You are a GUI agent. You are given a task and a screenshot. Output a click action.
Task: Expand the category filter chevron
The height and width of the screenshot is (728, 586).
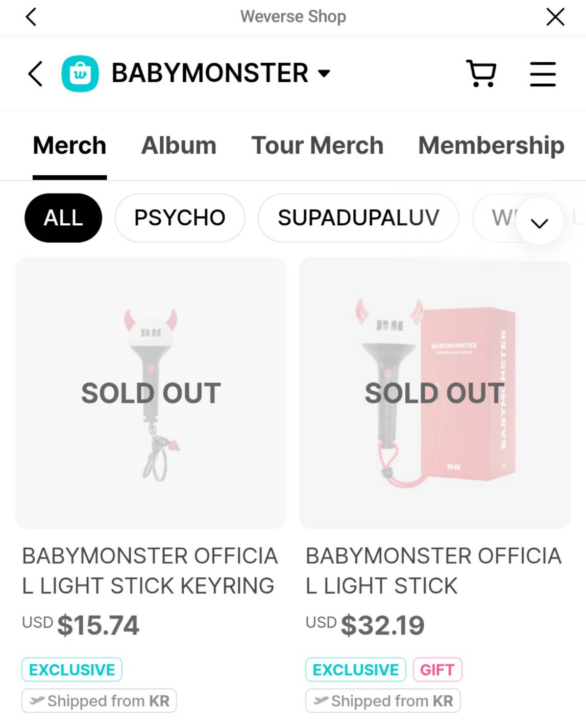(x=539, y=222)
